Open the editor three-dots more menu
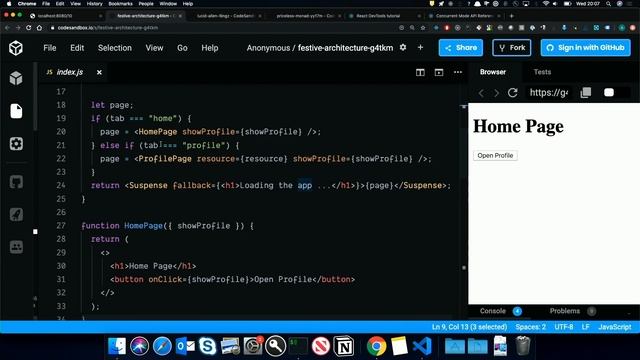Image resolution: width=640 pixels, height=360 pixels. [x=458, y=72]
